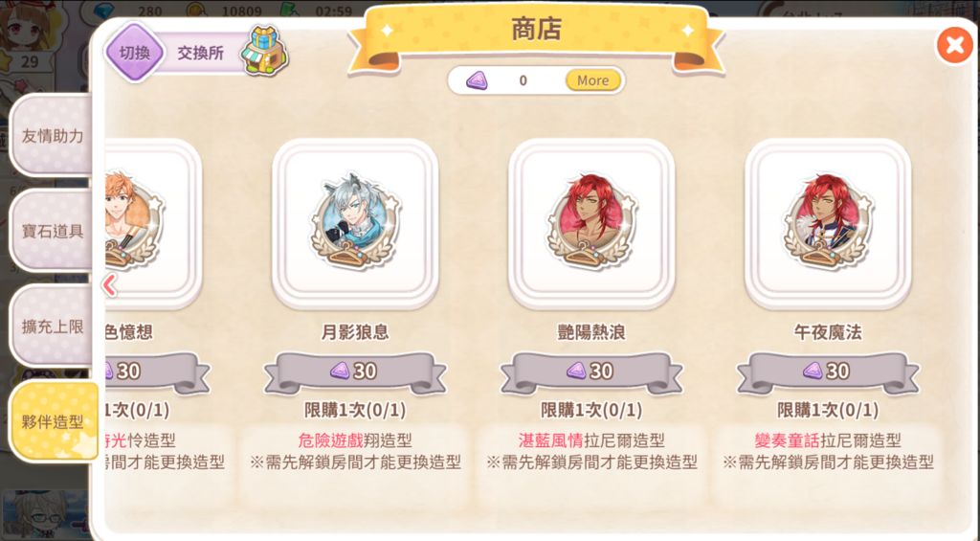Click the purple 切換 diamond button

click(134, 53)
